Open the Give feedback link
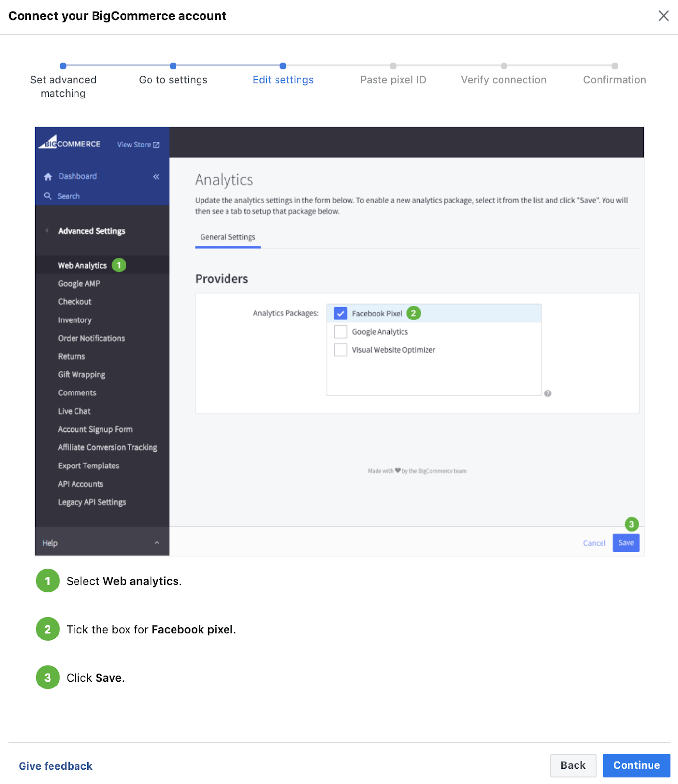The height and width of the screenshot is (784, 678). point(55,766)
